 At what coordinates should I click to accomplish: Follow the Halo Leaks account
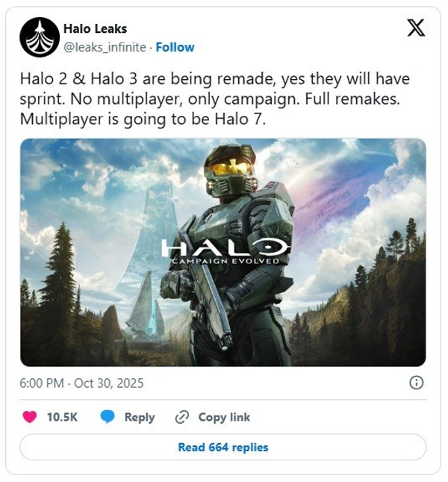coord(175,47)
